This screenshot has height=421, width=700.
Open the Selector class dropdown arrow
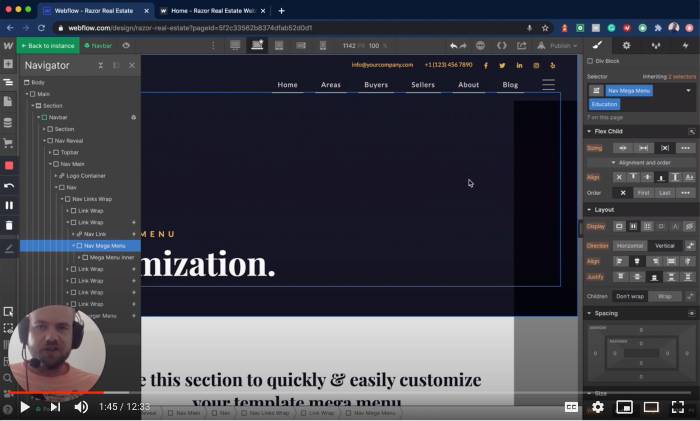click(688, 91)
